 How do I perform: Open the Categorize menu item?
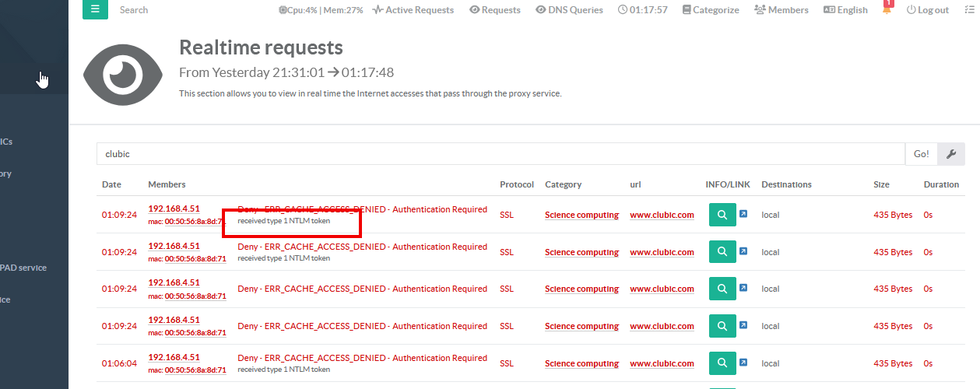pyautogui.click(x=710, y=10)
